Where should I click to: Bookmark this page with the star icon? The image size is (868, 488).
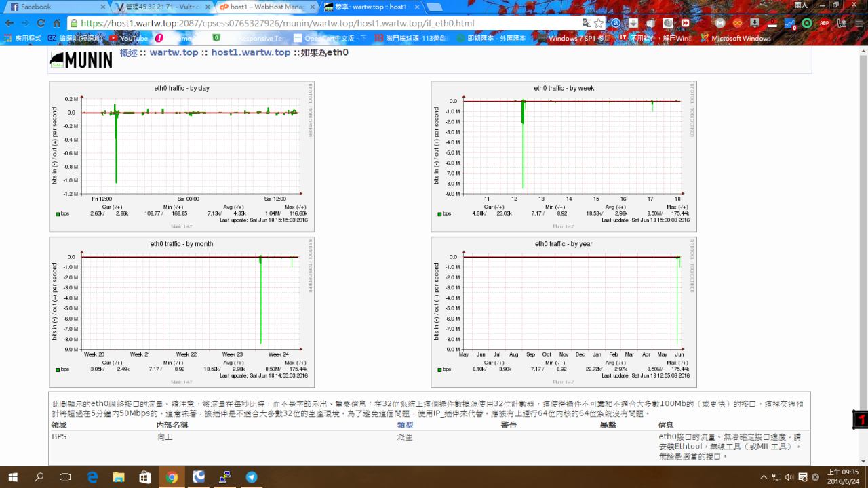click(599, 23)
